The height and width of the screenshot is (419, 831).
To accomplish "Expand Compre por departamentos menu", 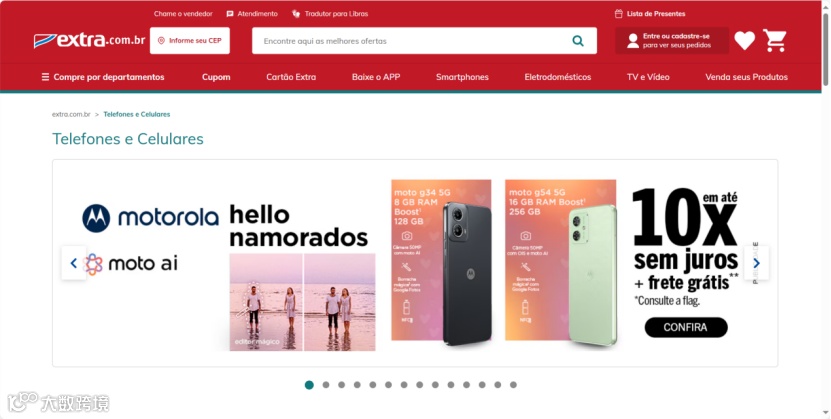I will (103, 77).
